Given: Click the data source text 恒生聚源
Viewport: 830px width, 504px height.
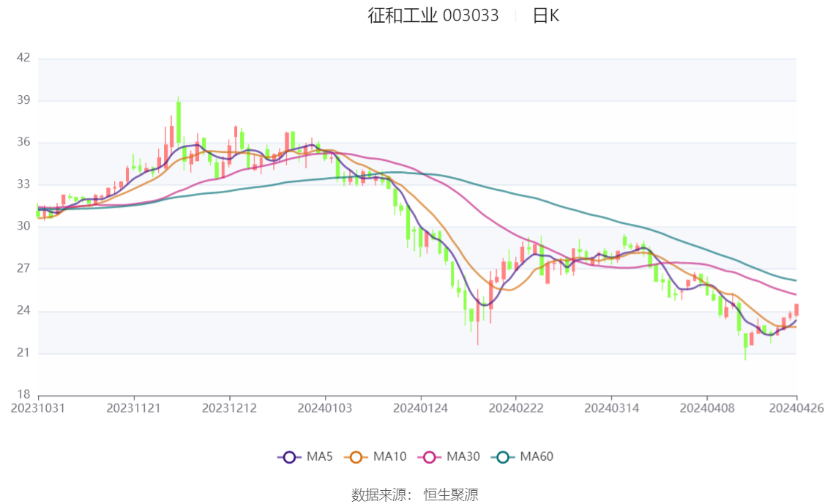Looking at the screenshot, I should pyautogui.click(x=451, y=495).
